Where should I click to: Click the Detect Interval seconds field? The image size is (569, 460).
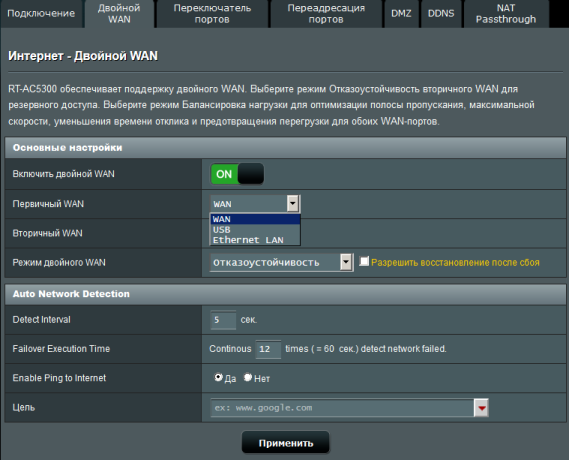(223, 320)
